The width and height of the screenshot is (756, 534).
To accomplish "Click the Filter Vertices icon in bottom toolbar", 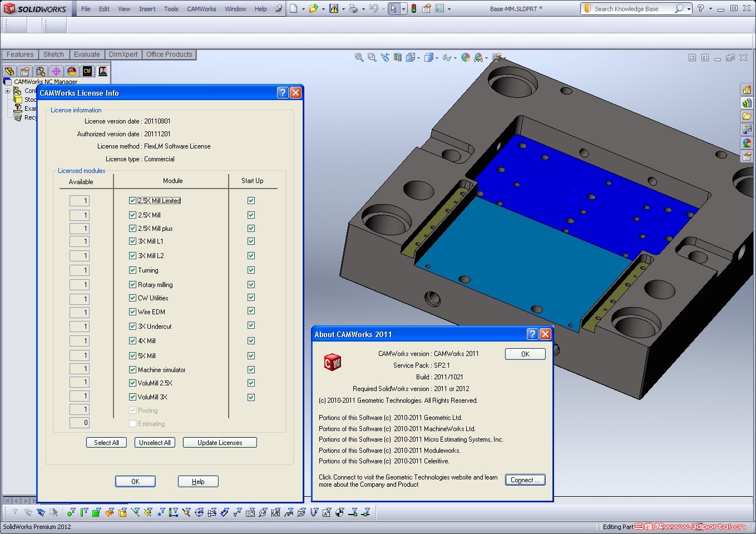I will 71,512.
